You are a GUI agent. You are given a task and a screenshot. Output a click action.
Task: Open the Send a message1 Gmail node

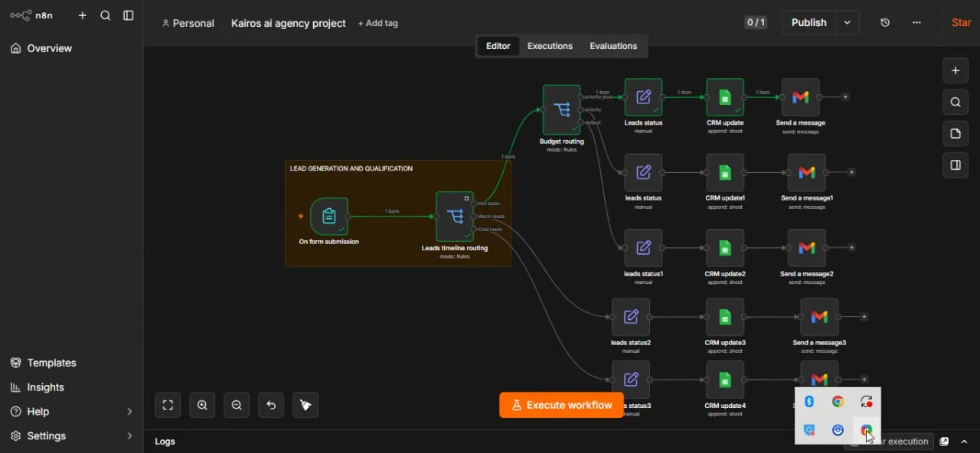click(807, 173)
